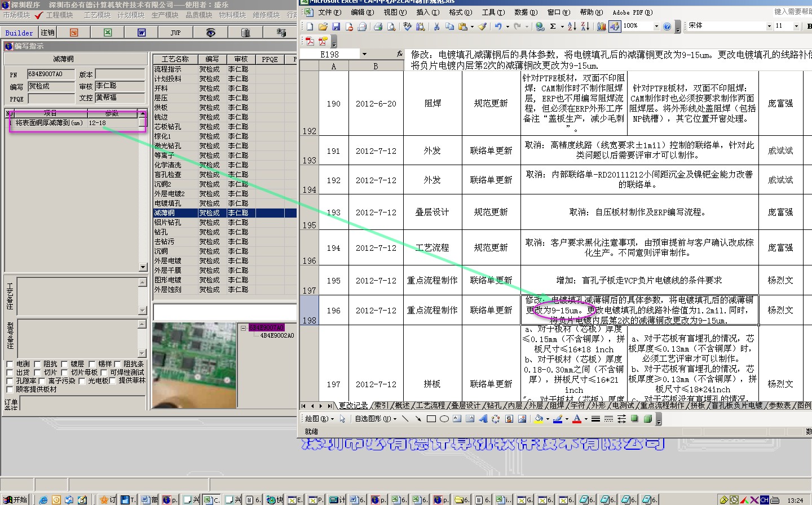Click the Adobe PDF convert icon
This screenshot has height=505, width=812.
(x=310, y=41)
